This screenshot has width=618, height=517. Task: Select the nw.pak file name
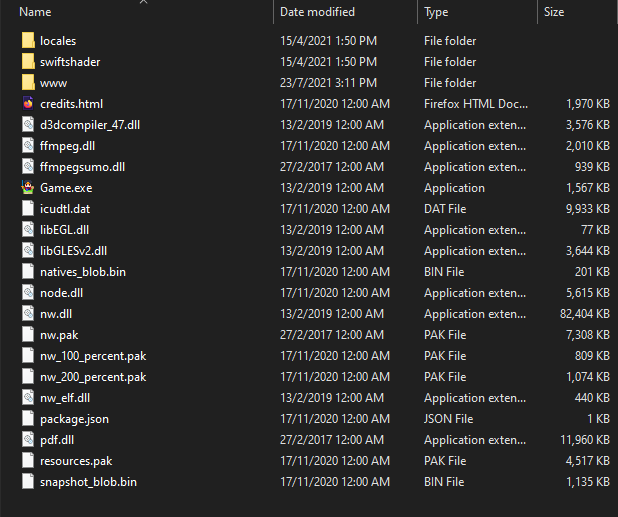click(59, 335)
